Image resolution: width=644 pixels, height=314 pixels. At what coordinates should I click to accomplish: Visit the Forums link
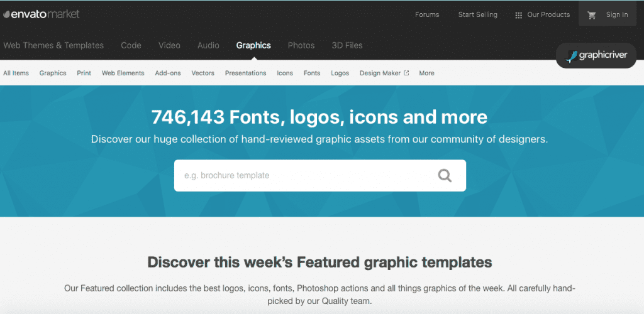[x=427, y=15]
